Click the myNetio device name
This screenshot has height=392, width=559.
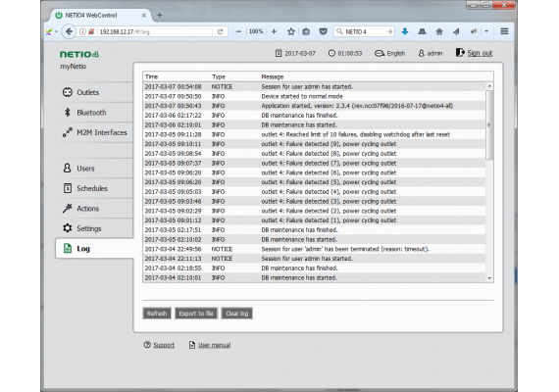point(74,67)
